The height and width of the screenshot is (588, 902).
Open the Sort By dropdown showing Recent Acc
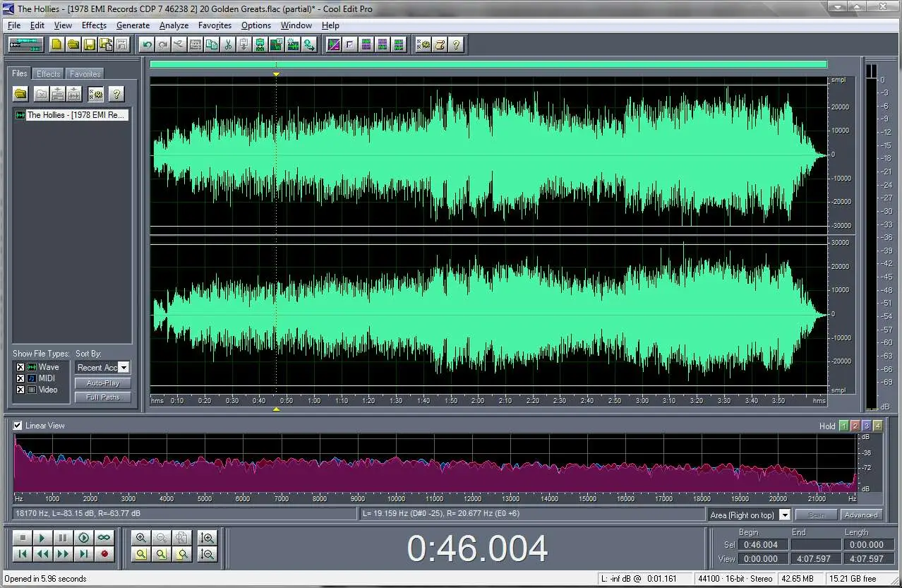point(103,367)
